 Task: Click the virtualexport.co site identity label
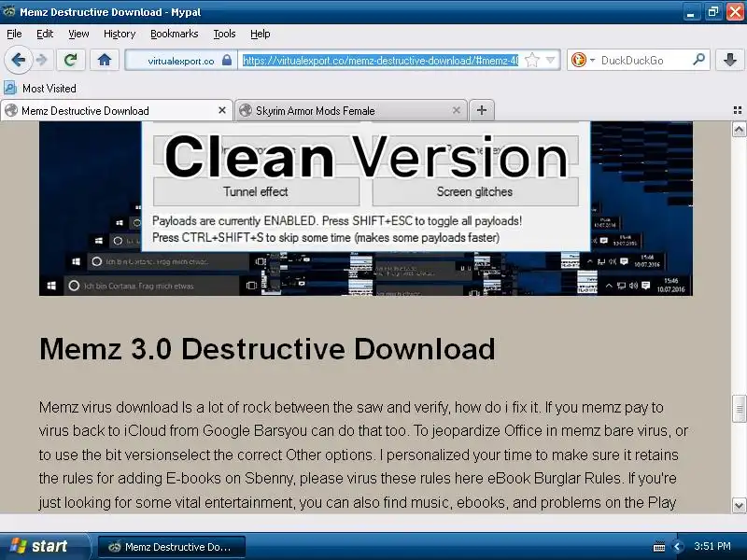tap(181, 61)
